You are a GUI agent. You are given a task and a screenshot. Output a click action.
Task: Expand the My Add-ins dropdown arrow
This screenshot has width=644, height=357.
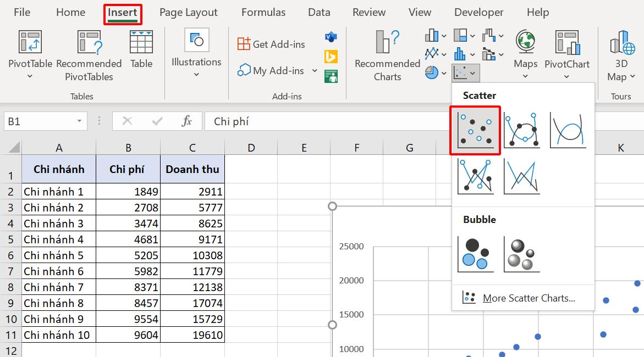[x=315, y=70]
